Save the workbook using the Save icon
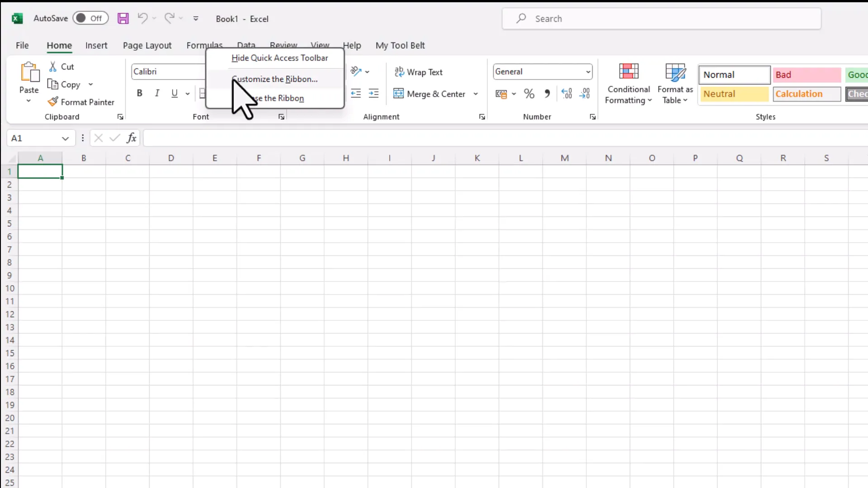This screenshot has height=488, width=868. pyautogui.click(x=123, y=18)
